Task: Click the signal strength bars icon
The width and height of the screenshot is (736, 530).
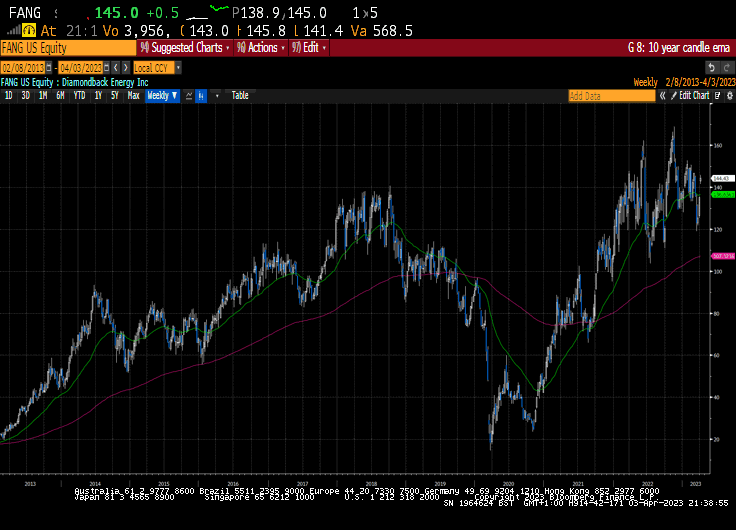Action: 14,31
